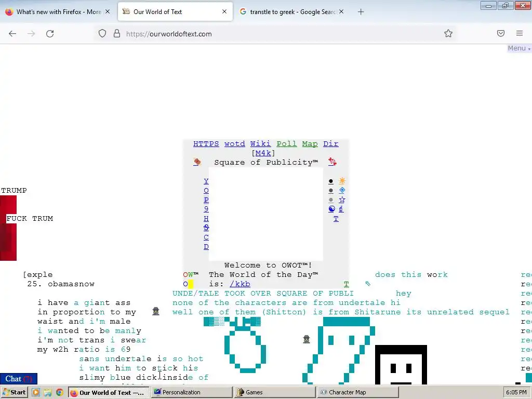532x399 pixels.
Task: Open a new browser tab
Action: 361,12
